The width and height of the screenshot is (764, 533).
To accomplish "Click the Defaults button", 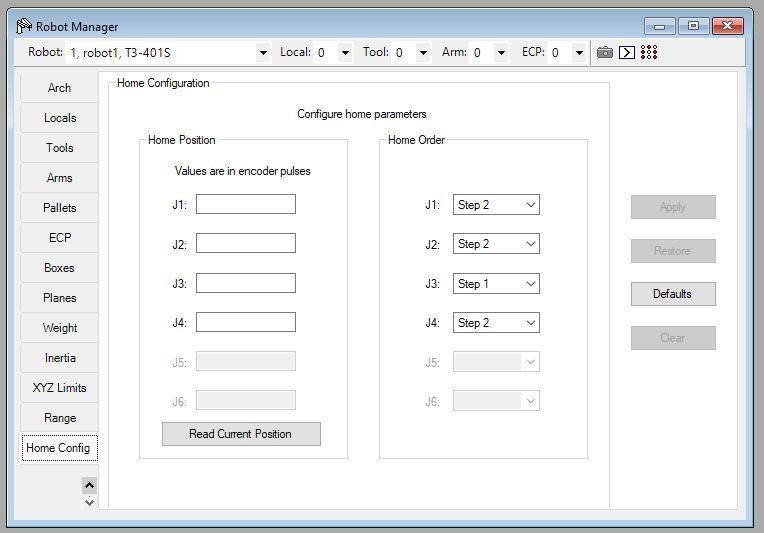I will pyautogui.click(x=673, y=294).
